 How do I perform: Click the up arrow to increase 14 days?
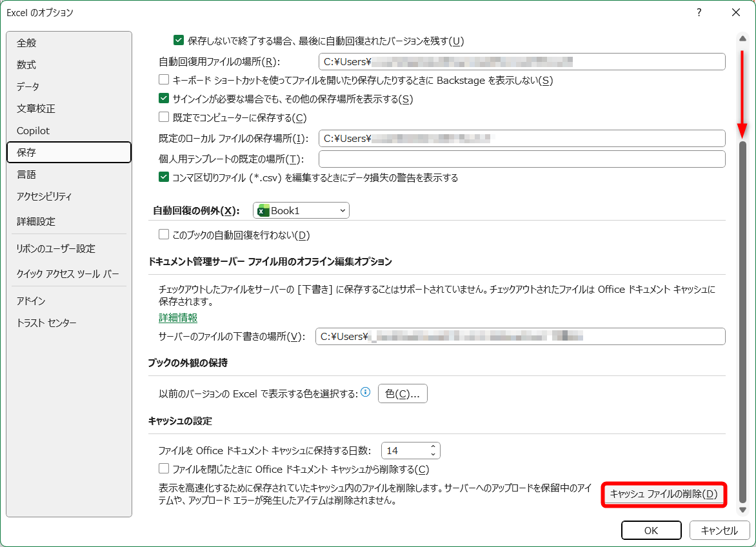[x=433, y=446]
